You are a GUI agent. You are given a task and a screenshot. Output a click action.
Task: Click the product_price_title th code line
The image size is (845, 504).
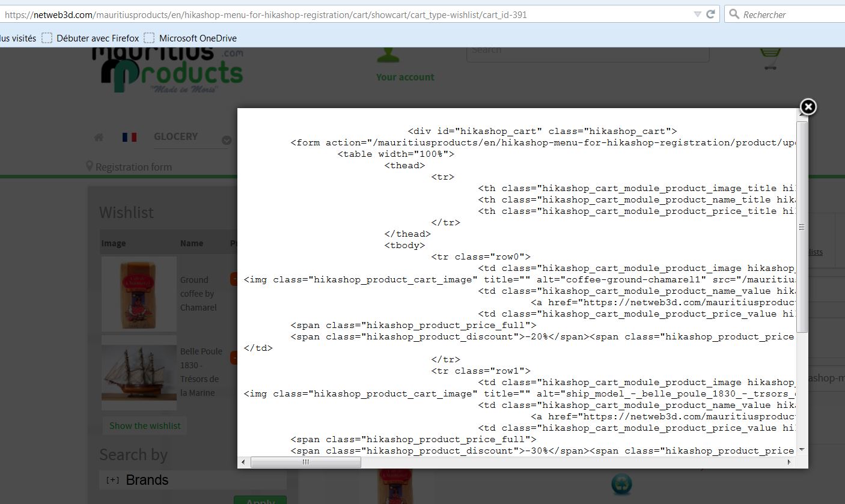(x=637, y=211)
